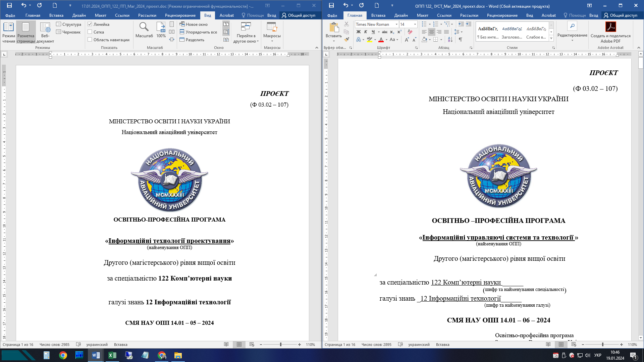
Task: Enable Область навигации checkbox
Action: click(90, 40)
